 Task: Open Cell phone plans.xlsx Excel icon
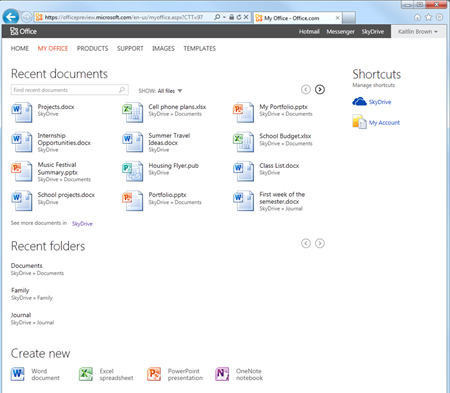click(x=133, y=112)
